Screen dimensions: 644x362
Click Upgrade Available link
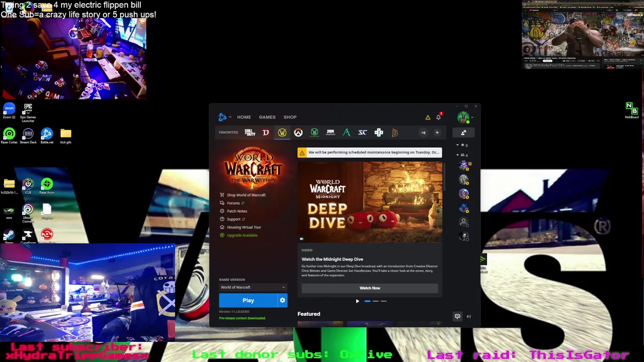pos(238,235)
